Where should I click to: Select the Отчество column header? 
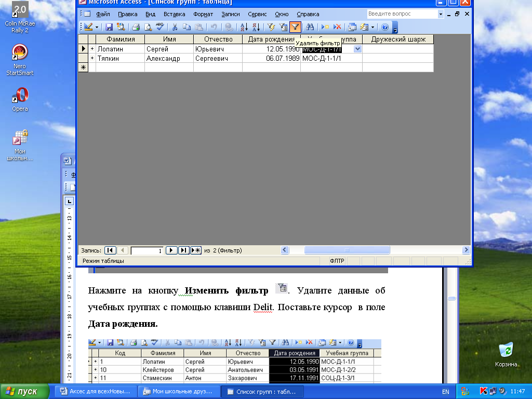[218, 39]
